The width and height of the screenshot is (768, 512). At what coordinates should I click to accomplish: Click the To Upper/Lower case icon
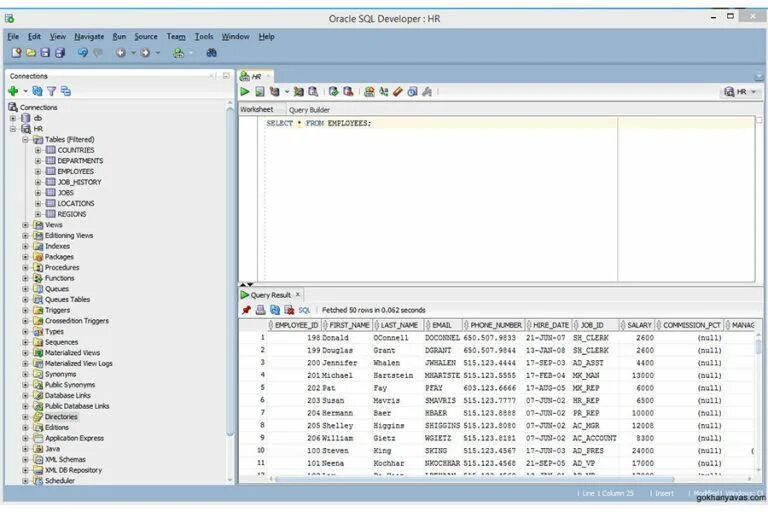384,91
